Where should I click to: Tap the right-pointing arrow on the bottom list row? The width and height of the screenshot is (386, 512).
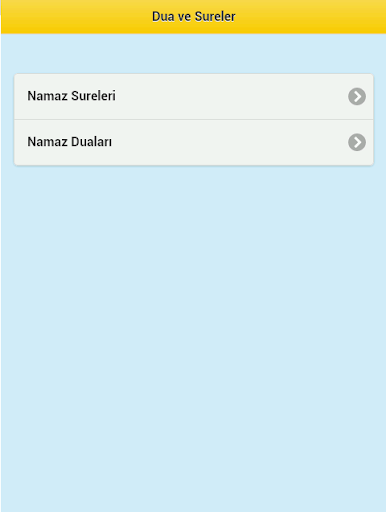pos(357,142)
